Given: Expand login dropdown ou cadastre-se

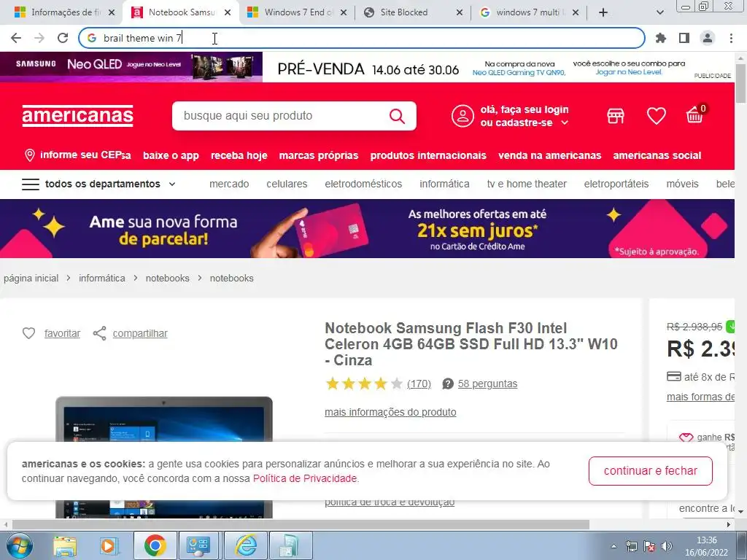Looking at the screenshot, I should [524, 122].
